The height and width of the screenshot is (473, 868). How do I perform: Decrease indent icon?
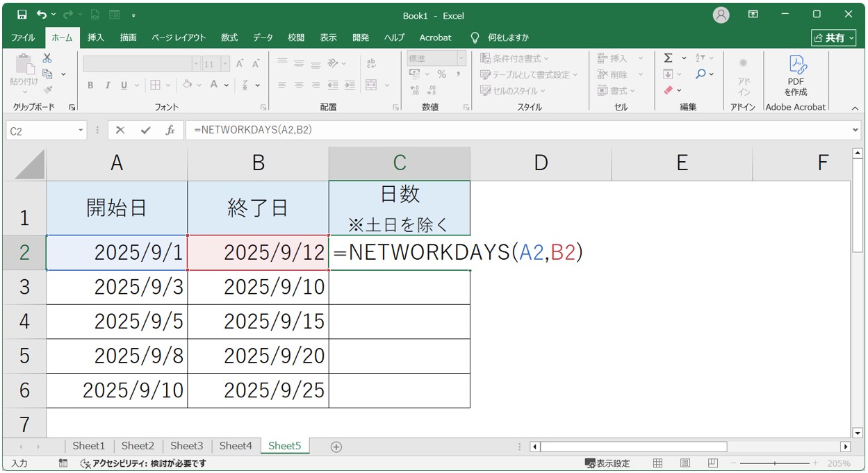tap(332, 85)
